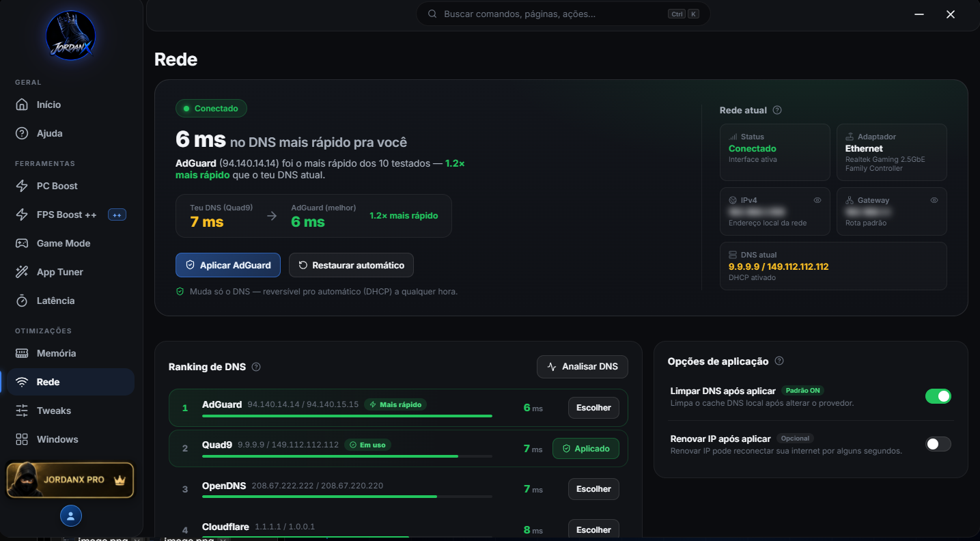Reveal the IPv4 address eye icon
The width and height of the screenshot is (980, 541).
(817, 200)
